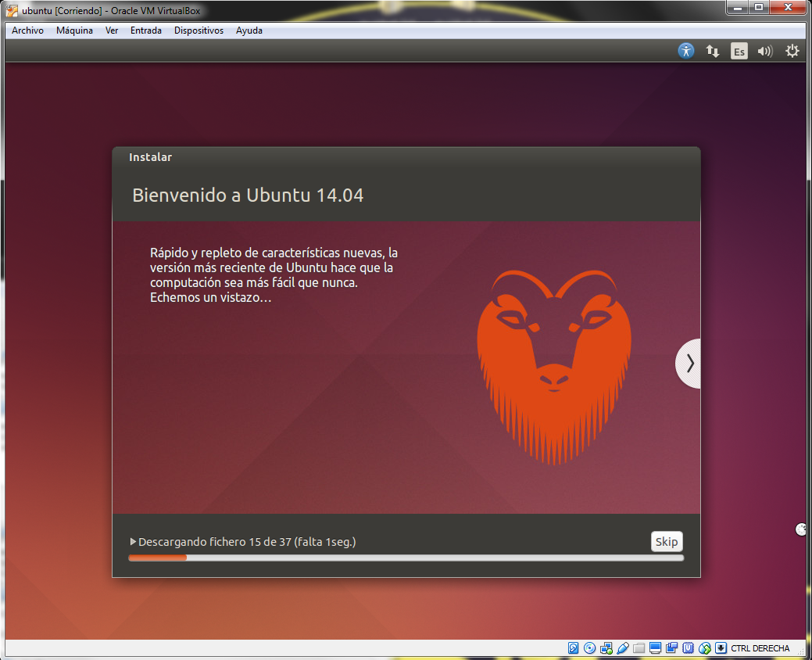Click the network adapters status icon
This screenshot has height=660, width=812.
click(606, 648)
